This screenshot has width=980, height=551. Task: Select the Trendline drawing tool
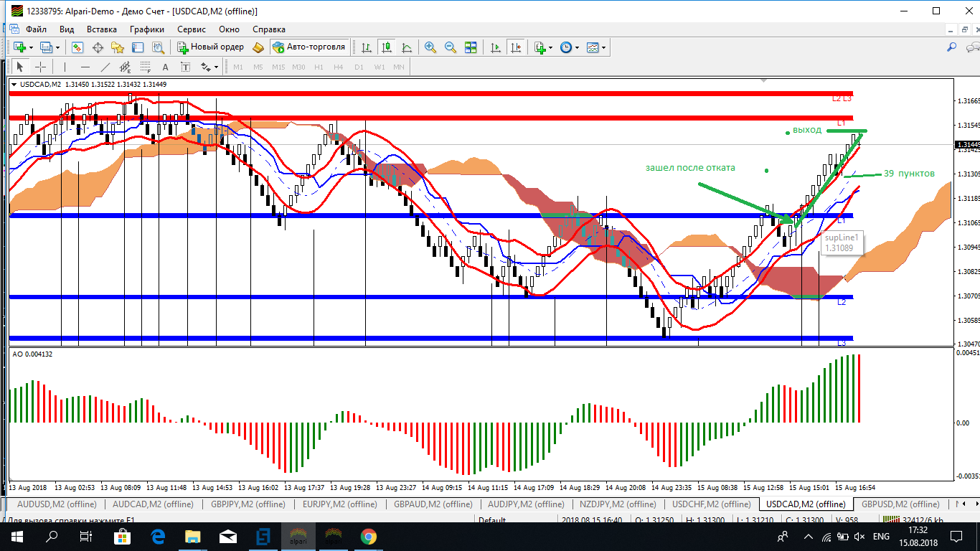(105, 67)
